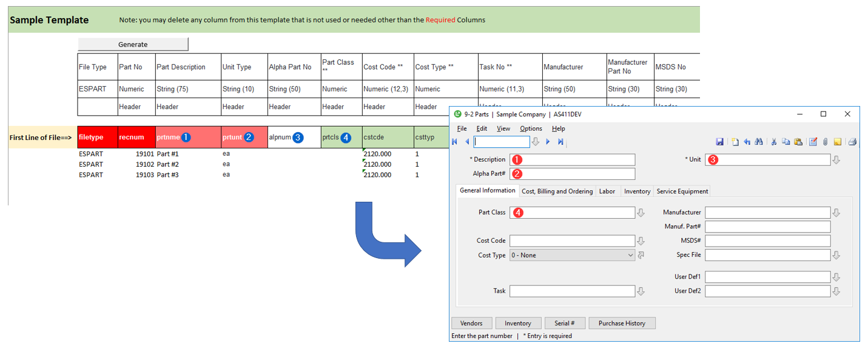Go to first record arrow
Image resolution: width=868 pixels, height=352 pixels.
coord(455,142)
